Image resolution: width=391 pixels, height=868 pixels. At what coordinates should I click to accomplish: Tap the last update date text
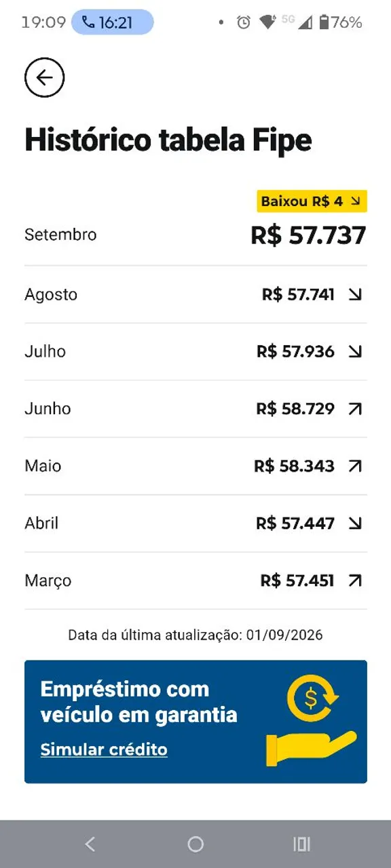click(195, 635)
